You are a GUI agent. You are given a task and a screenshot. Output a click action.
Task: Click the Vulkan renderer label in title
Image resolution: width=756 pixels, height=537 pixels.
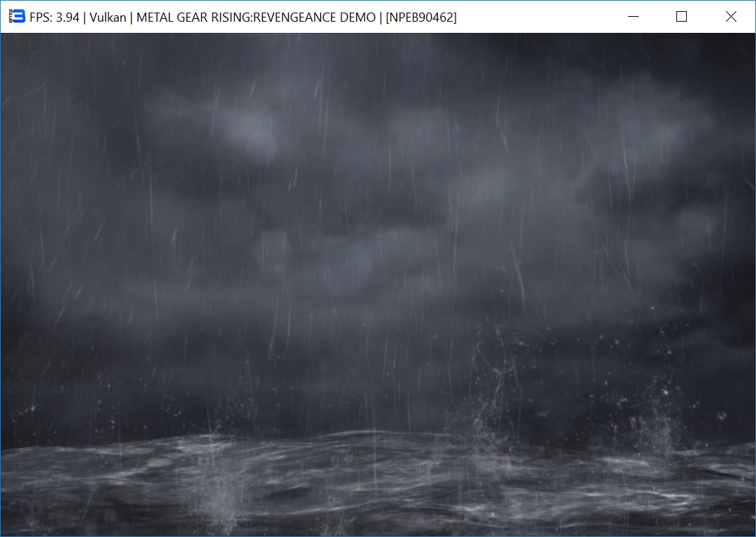pos(108,17)
